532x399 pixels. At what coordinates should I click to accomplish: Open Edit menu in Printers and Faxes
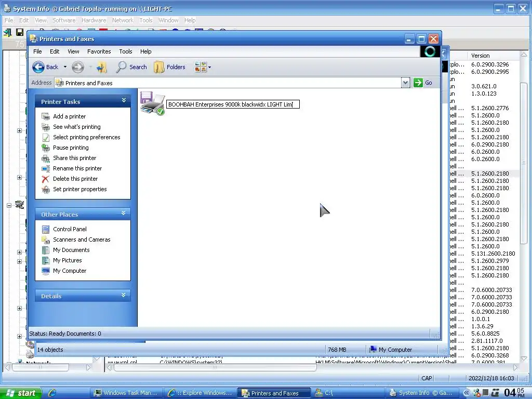(x=55, y=51)
